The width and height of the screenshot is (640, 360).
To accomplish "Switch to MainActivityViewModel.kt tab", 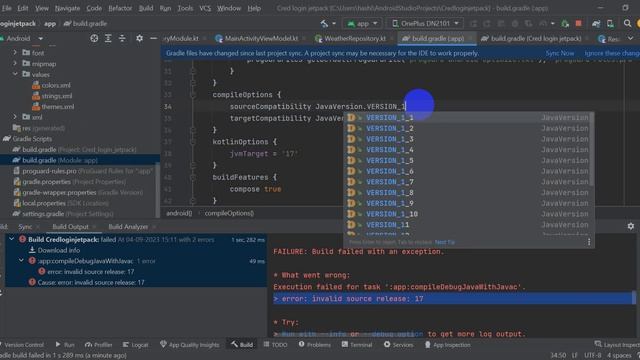I will pyautogui.click(x=261, y=38).
